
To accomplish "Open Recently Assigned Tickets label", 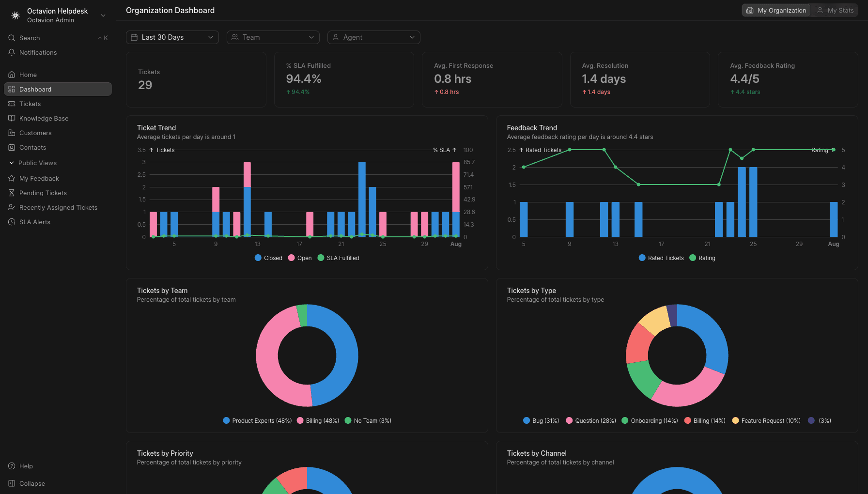I will [59, 207].
